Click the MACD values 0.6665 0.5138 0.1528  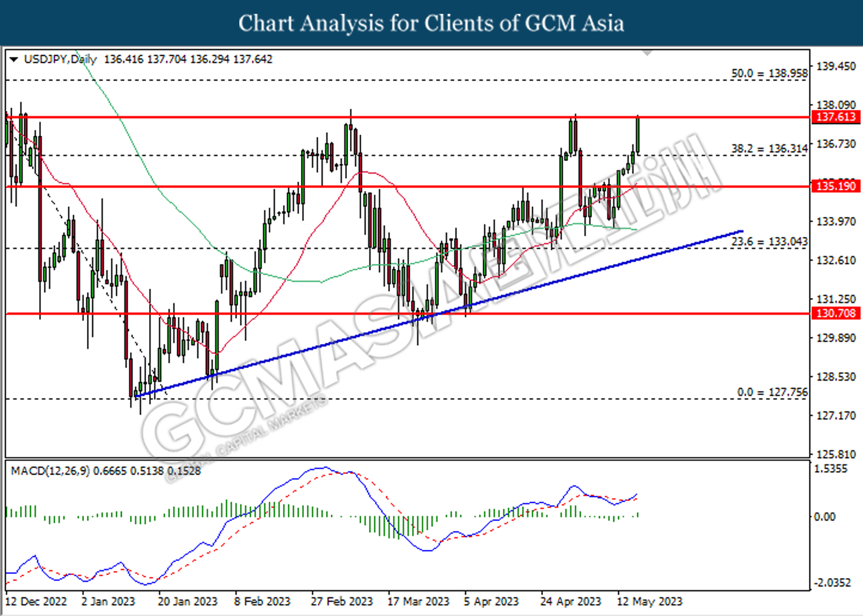click(x=147, y=471)
